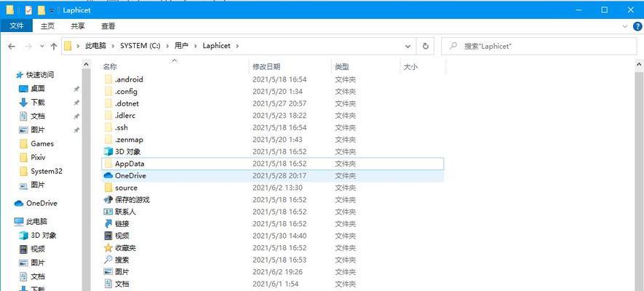Select the .ssh folder icon

[x=108, y=127]
